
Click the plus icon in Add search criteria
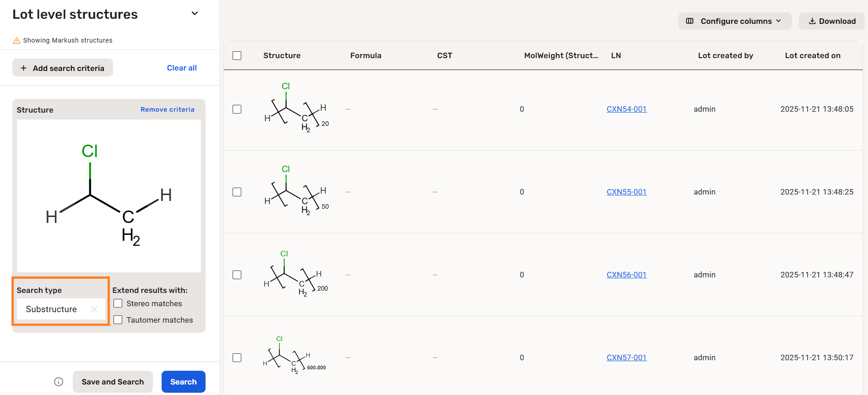pyautogui.click(x=24, y=68)
